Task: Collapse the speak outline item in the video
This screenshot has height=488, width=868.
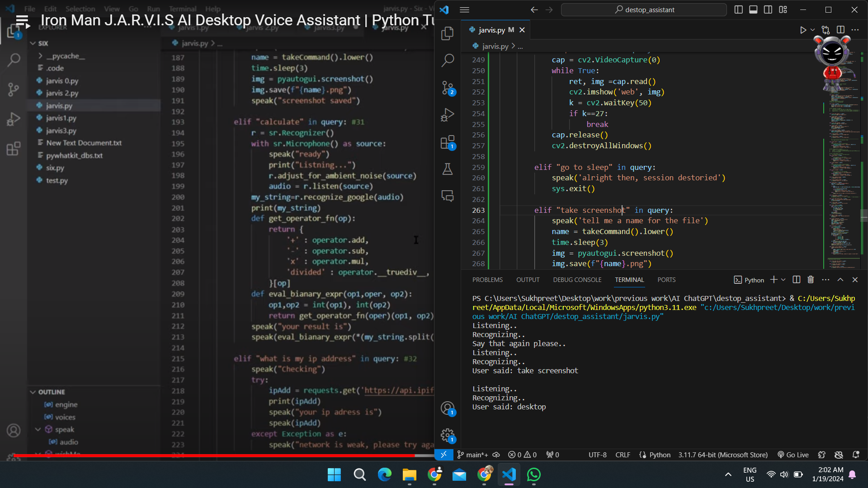Action: tap(38, 429)
